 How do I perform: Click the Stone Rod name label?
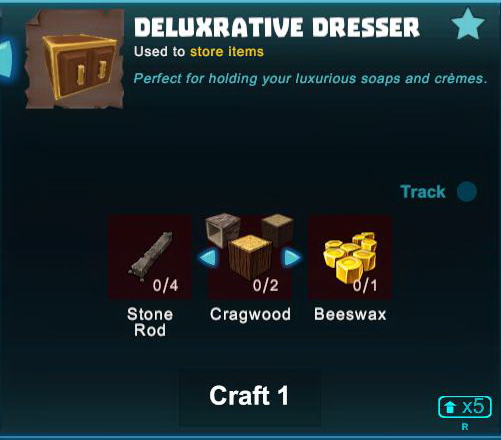click(150, 322)
